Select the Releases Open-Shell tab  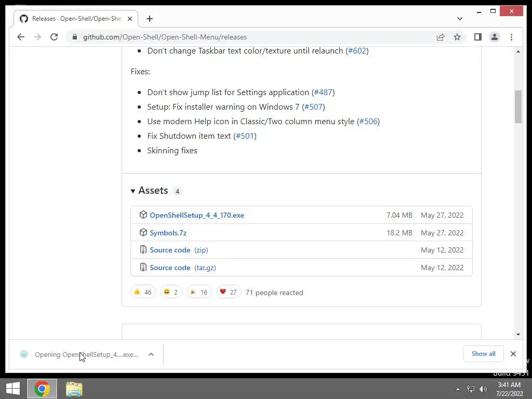(76, 19)
